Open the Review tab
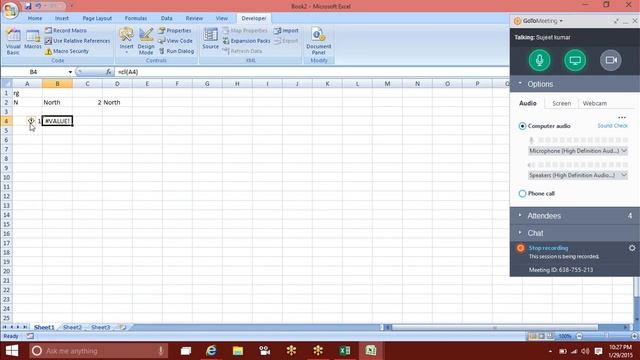Image resolution: width=640 pixels, height=360 pixels. (194, 18)
